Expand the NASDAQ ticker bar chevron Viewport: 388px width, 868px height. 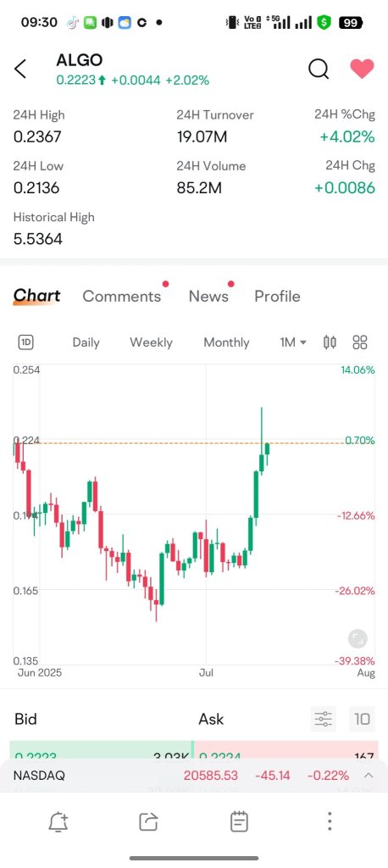pos(369,775)
